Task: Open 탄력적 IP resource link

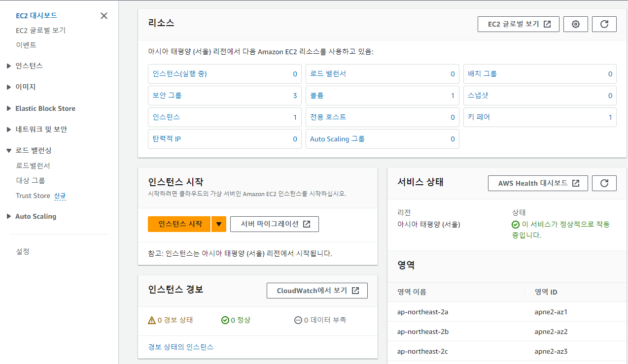Action: click(x=167, y=139)
